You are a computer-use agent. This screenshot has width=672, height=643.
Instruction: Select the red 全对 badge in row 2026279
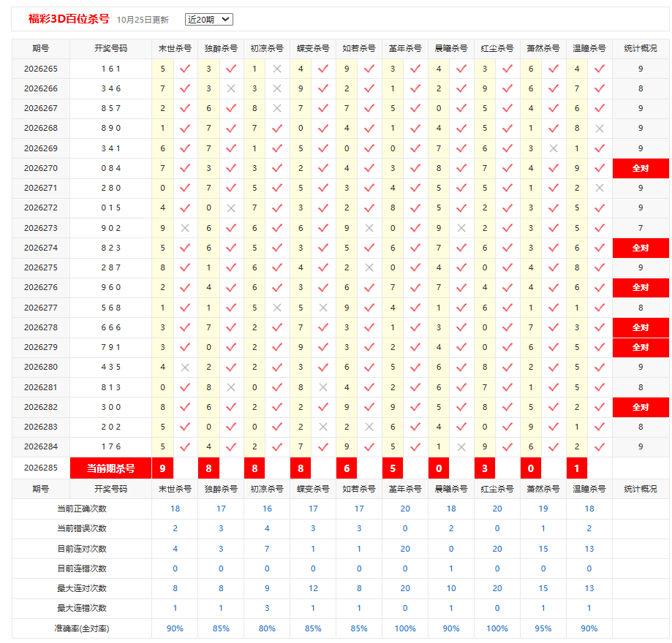tap(641, 347)
